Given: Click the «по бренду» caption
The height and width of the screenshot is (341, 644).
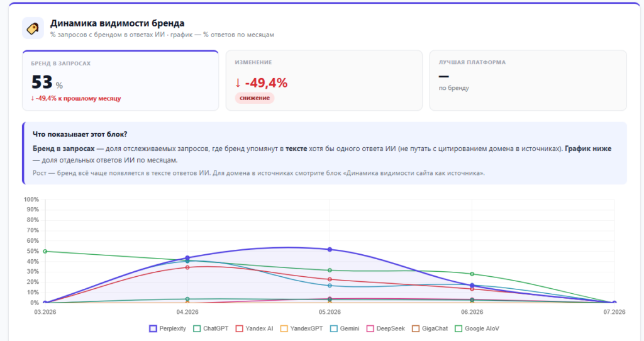Looking at the screenshot, I should point(454,88).
